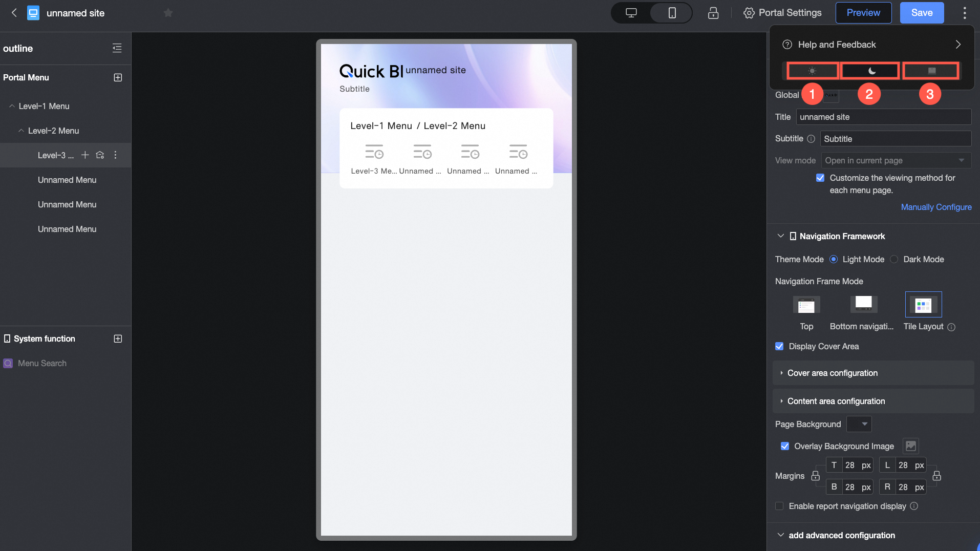The width and height of the screenshot is (980, 551).
Task: Collapse the outline panel
Action: (x=117, y=48)
